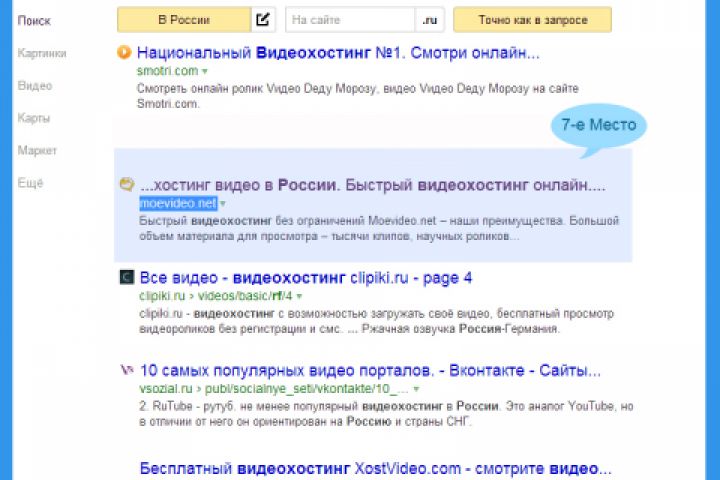
Task: Click the publ/socialnye_seti/vkontakte URL path
Action: 306,389
